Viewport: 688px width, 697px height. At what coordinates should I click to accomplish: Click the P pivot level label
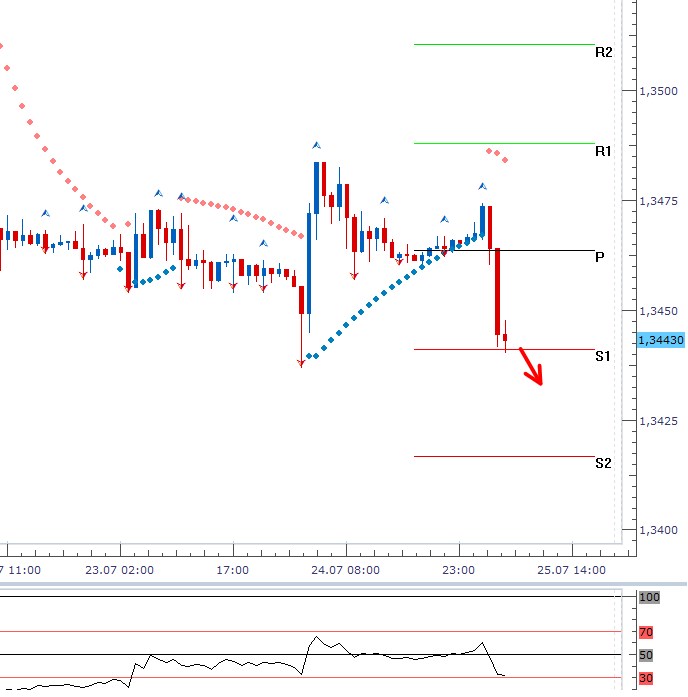[600, 257]
